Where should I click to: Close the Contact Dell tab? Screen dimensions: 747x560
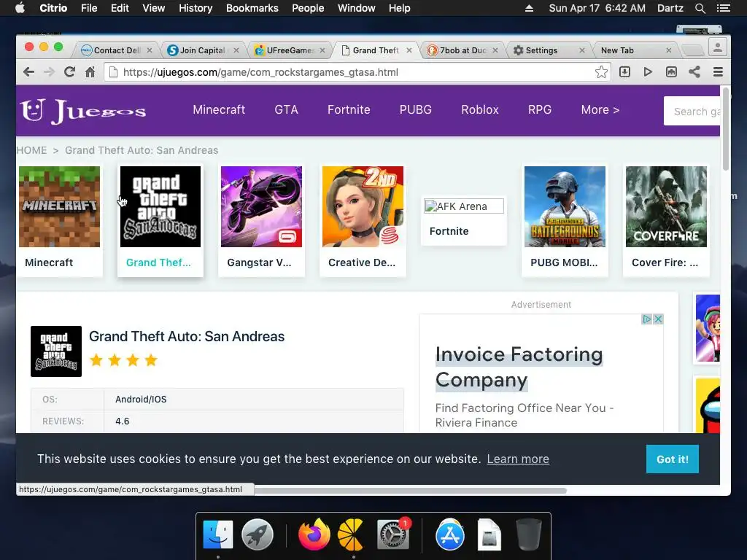click(x=149, y=50)
